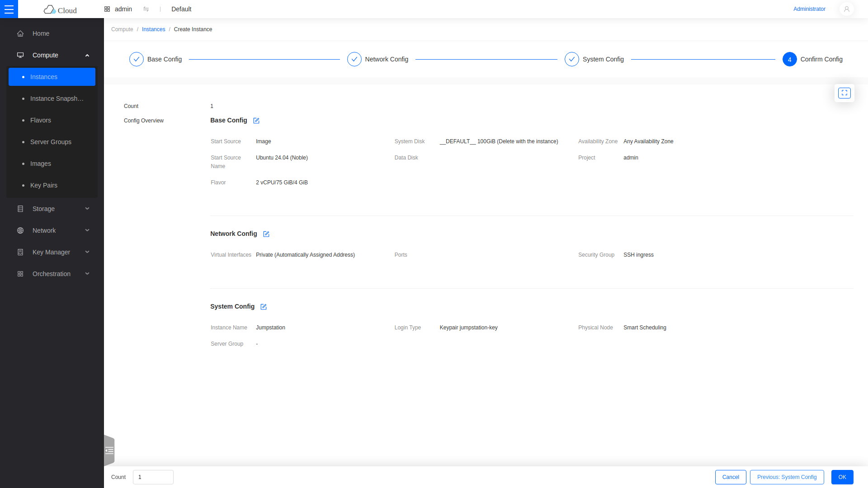This screenshot has height=488, width=868.
Task: Open Images in sidebar
Action: [52, 164]
